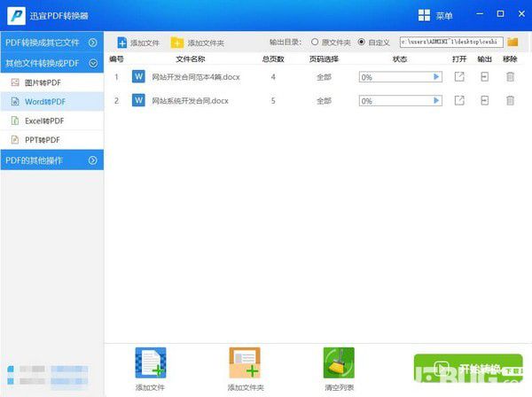Click the Excel转PDF sheet icon
Screen dimensions: 532x397
(15, 121)
